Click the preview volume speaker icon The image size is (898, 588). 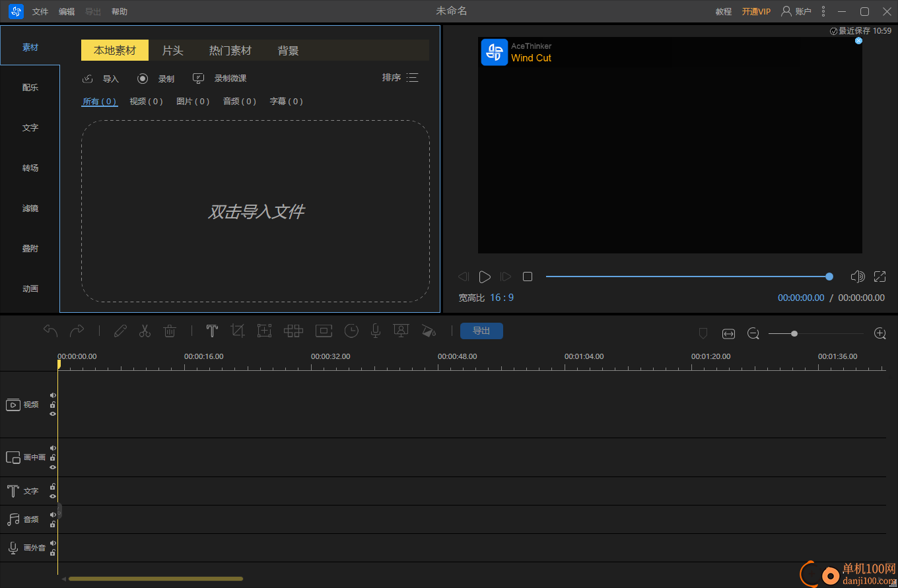(x=858, y=277)
